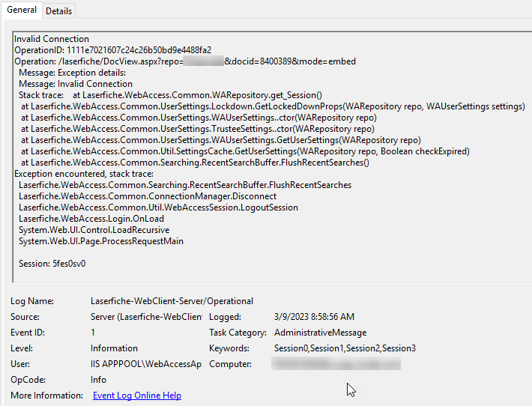
Task: Open the Event Log Online Help link
Action: click(137, 396)
